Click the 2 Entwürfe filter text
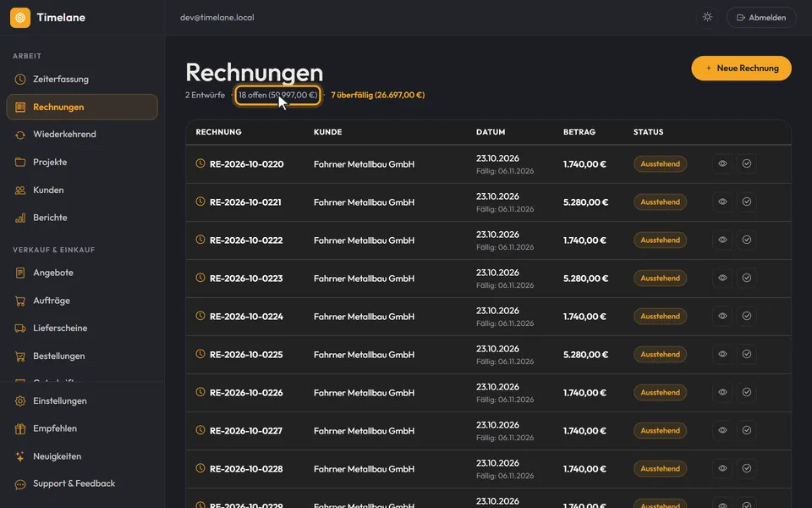This screenshot has width=812, height=508. [205, 96]
